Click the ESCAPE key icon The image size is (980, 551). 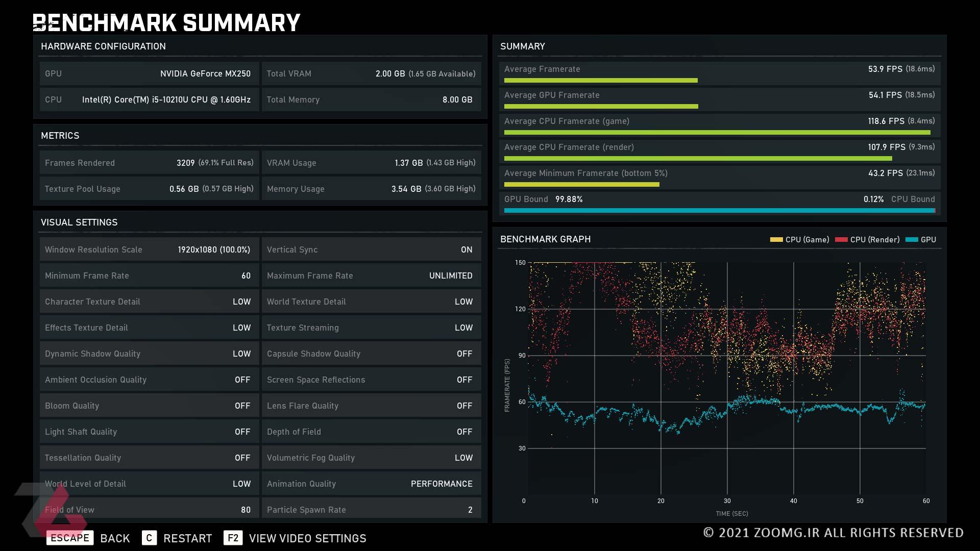click(70, 538)
